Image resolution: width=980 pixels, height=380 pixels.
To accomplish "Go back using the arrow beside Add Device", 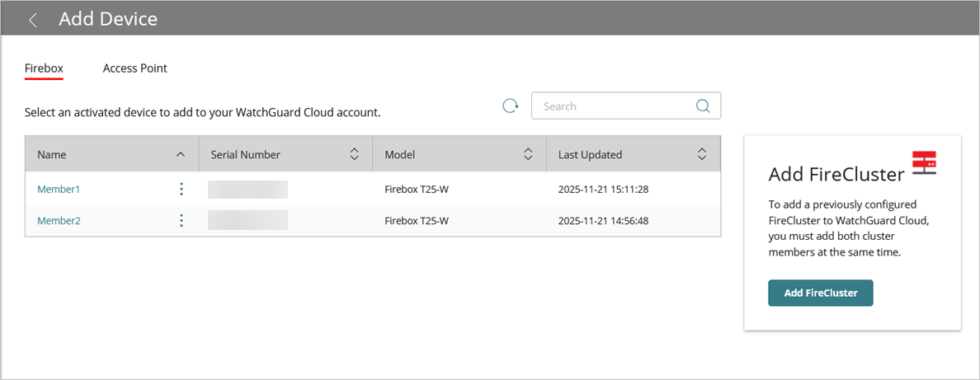I will (x=33, y=20).
